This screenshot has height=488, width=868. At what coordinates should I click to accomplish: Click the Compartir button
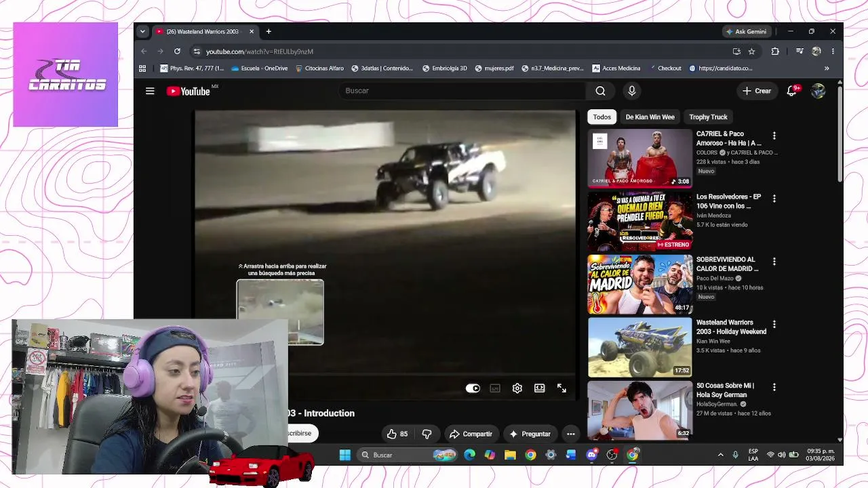pos(471,434)
